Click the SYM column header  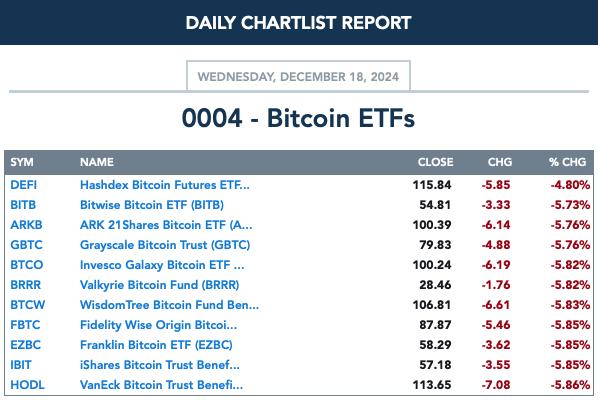(x=22, y=162)
